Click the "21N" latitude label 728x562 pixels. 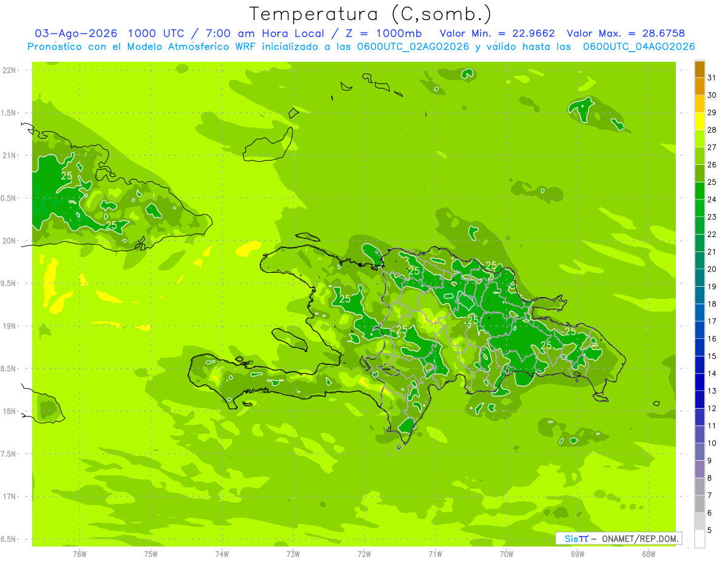(10, 155)
